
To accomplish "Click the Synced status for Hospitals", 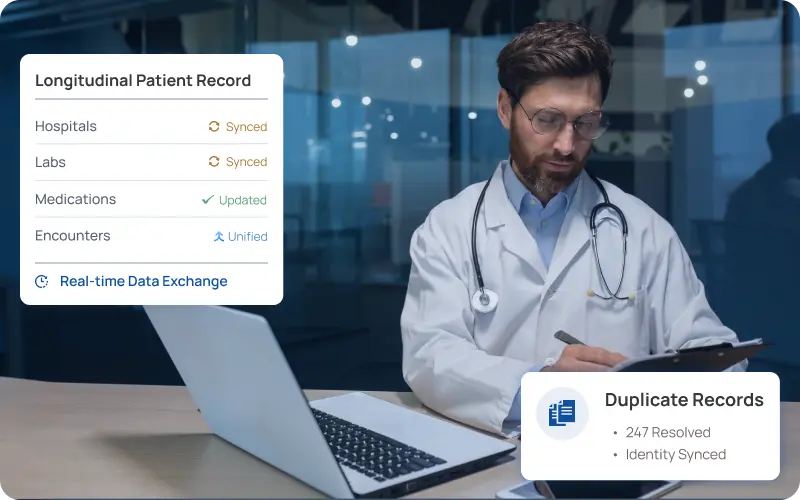I will pyautogui.click(x=246, y=127).
